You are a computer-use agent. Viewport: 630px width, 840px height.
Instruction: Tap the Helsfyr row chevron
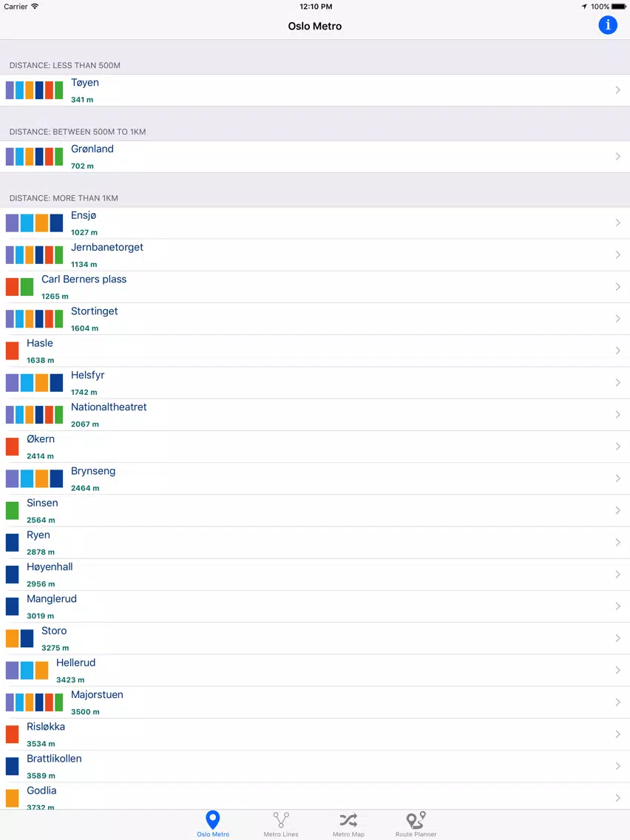click(x=617, y=382)
